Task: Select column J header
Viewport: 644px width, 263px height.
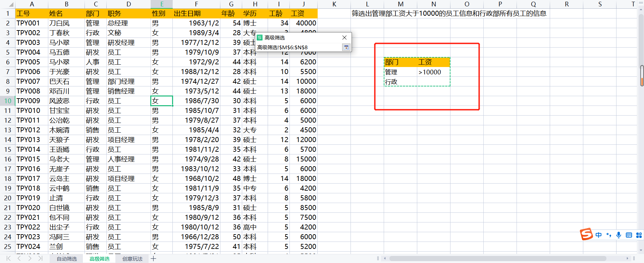Action: (x=304, y=4)
